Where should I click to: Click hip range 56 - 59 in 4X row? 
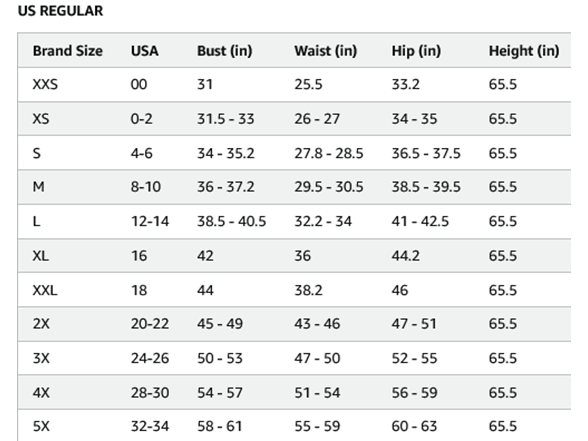[414, 393]
